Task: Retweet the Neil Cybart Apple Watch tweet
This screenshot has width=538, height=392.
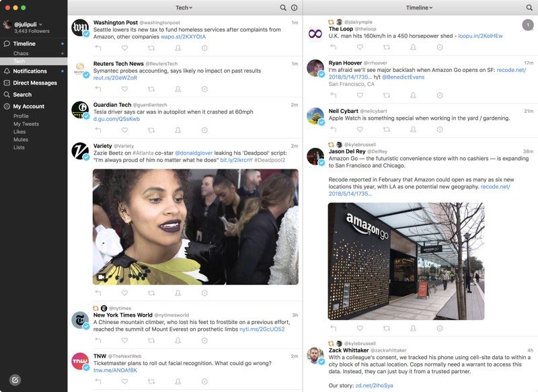Action: (x=387, y=129)
